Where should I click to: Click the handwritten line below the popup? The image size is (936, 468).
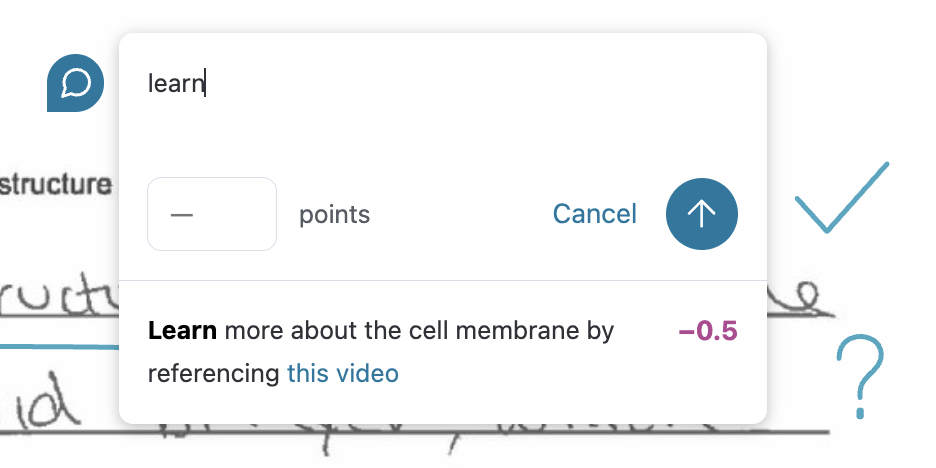coord(450,438)
